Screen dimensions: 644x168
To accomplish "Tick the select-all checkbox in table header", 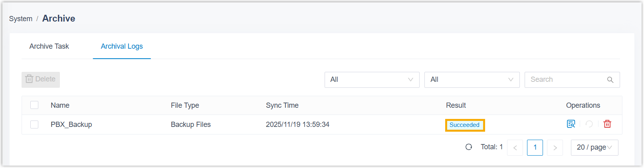I will (34, 105).
